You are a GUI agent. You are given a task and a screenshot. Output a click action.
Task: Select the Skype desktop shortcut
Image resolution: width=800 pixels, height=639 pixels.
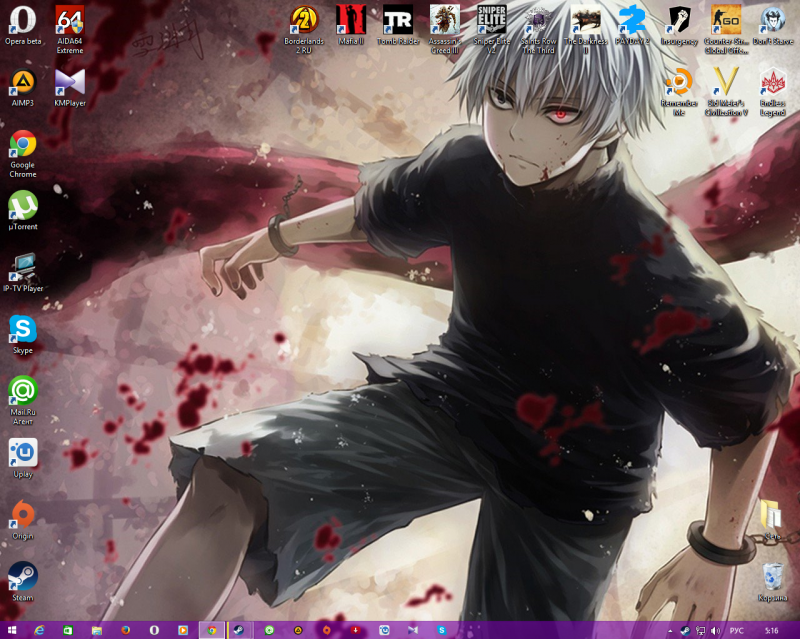tap(23, 335)
